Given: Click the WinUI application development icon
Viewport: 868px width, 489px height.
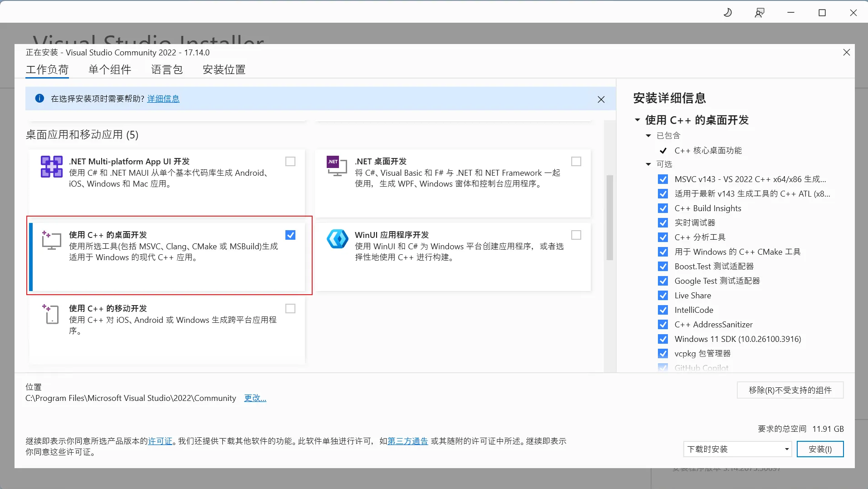Looking at the screenshot, I should point(338,239).
